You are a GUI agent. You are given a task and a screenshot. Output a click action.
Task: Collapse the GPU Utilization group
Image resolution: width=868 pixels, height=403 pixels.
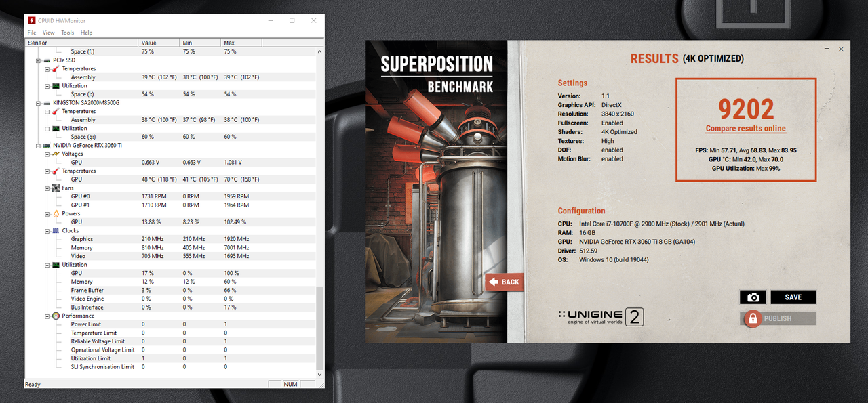(x=47, y=265)
